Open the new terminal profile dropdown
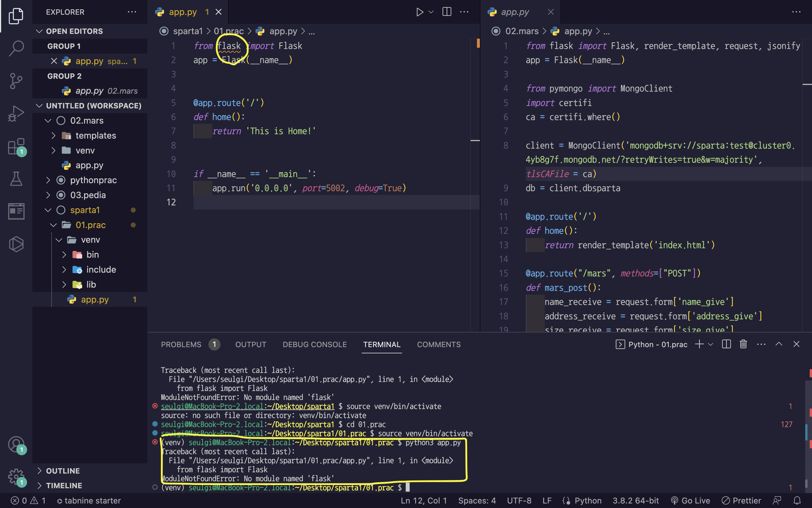Viewport: 812px width, 508px height. (710, 344)
